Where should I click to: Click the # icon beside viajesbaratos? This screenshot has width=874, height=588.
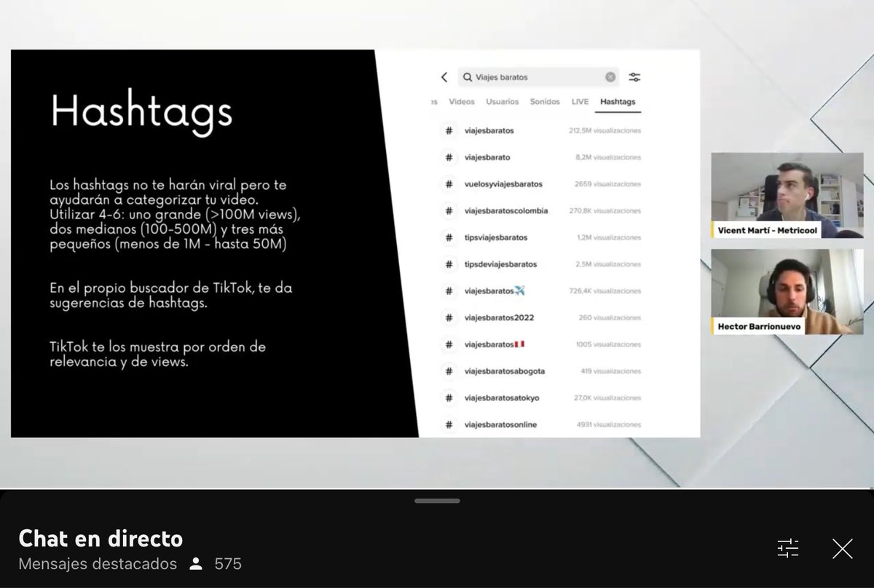[449, 131]
